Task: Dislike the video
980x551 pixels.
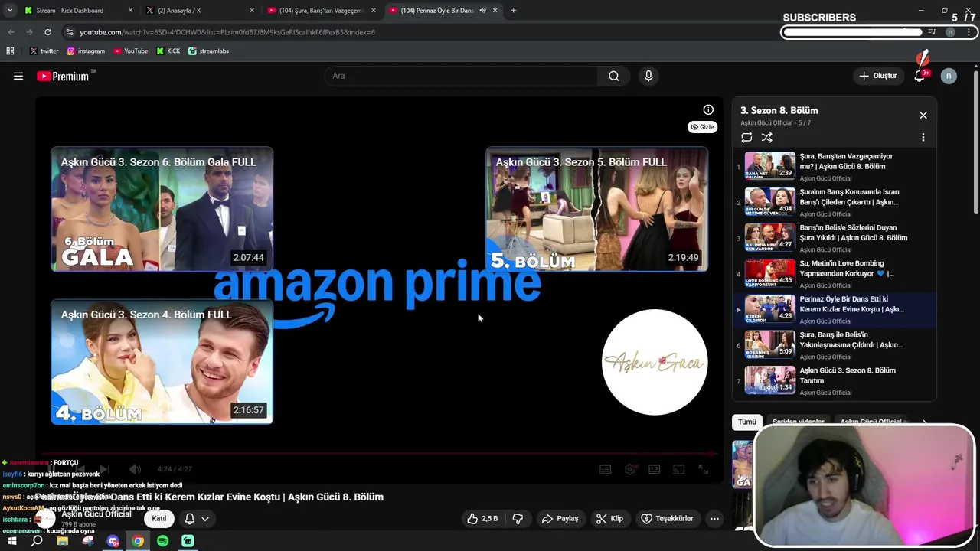Action: pos(518,519)
